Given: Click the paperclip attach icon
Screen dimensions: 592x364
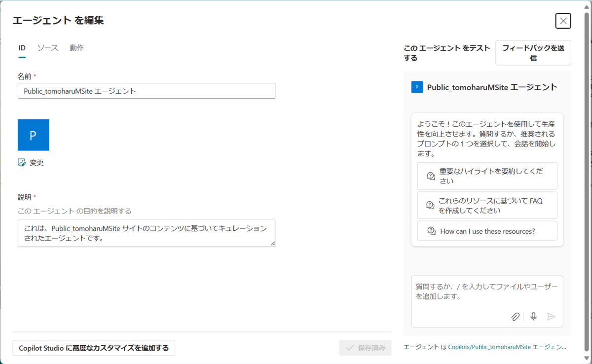Looking at the screenshot, I should (516, 317).
